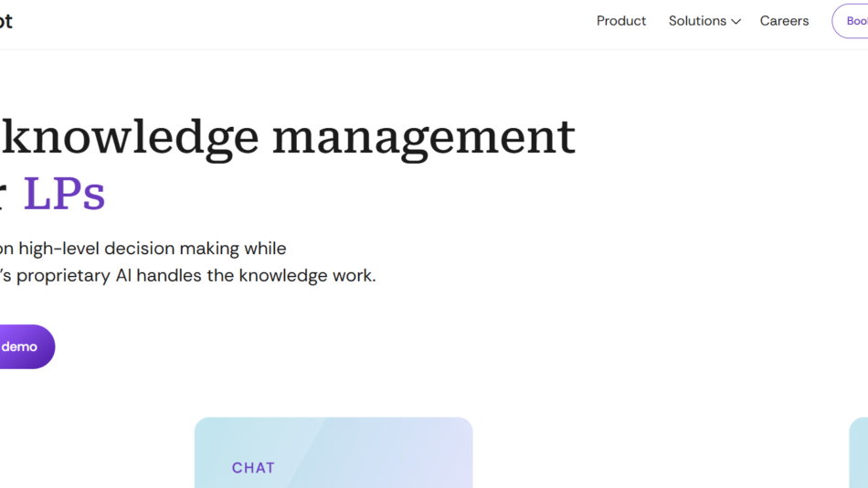This screenshot has width=868, height=488.
Task: Expand the chevron arrow beside Solutions
Action: [736, 22]
